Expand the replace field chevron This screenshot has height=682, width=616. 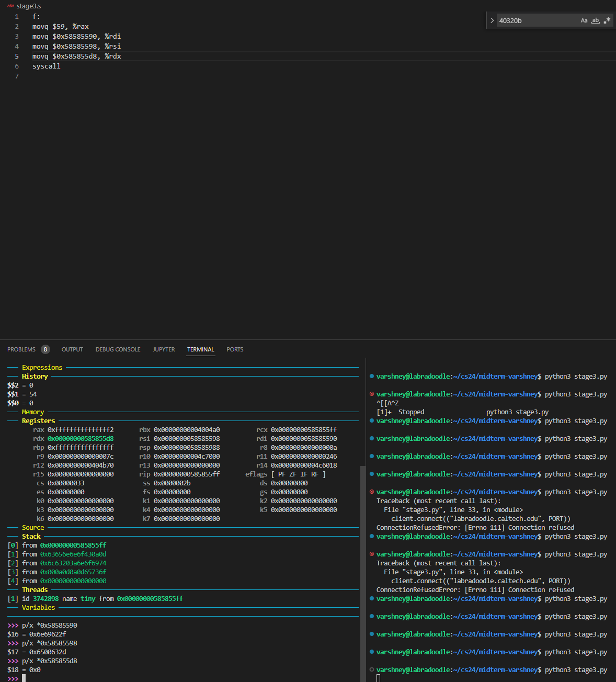pos(492,21)
